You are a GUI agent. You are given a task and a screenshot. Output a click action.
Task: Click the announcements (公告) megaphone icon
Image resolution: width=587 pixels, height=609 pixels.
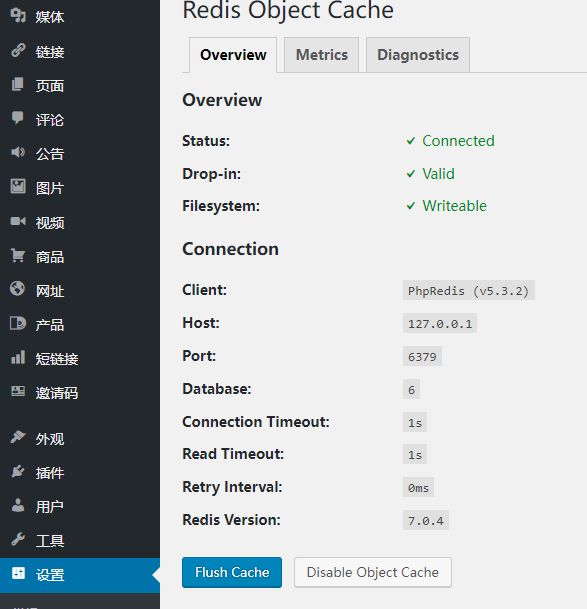(18, 152)
